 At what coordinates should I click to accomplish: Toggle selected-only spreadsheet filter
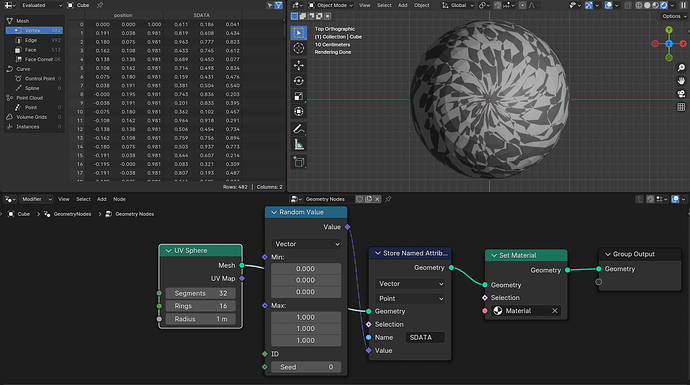pyautogui.click(x=270, y=5)
